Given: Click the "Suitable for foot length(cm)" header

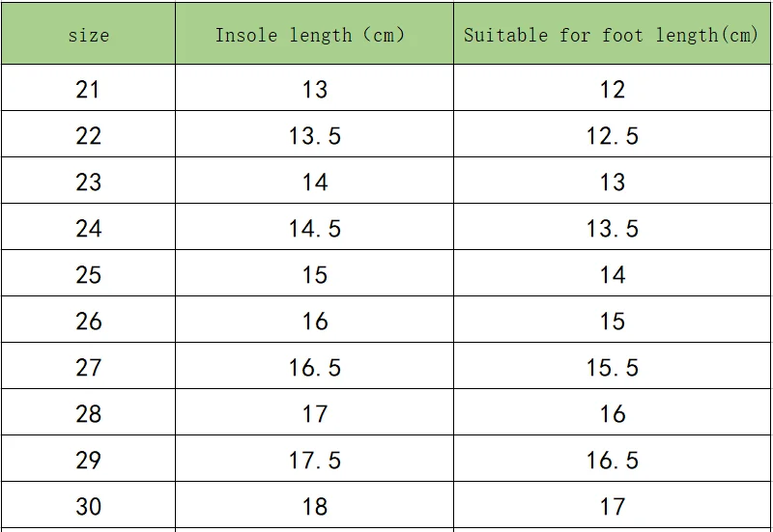Looking at the screenshot, I should click(612, 36).
